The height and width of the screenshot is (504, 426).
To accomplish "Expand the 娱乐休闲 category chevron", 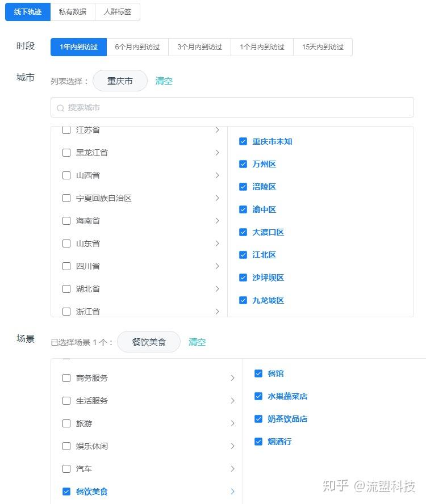I will pos(232,446).
